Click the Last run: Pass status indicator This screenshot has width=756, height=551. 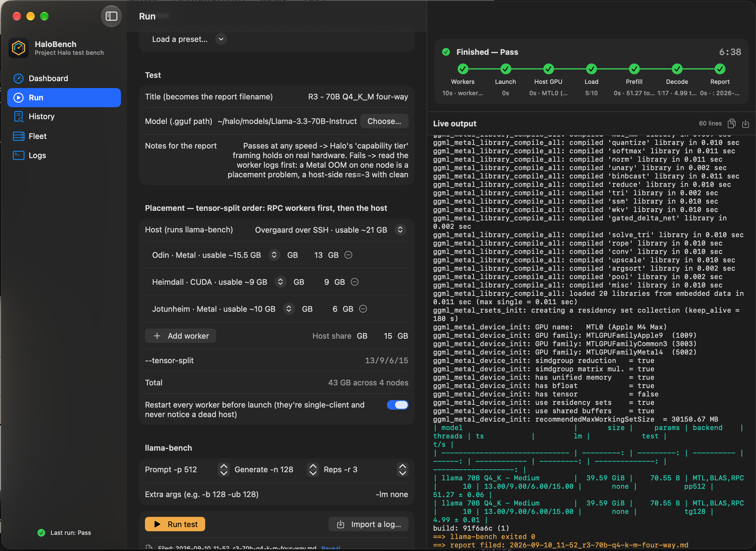(64, 533)
